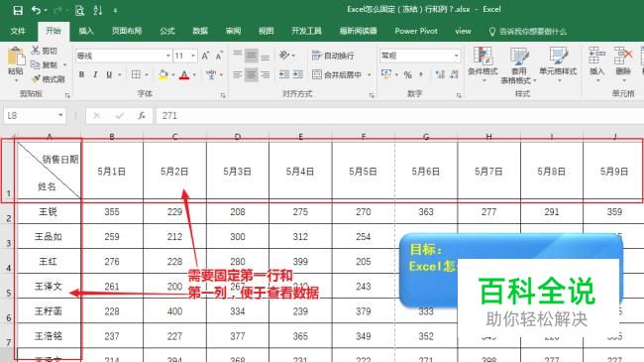
Task: Decrease decimal places
Action: click(x=454, y=74)
